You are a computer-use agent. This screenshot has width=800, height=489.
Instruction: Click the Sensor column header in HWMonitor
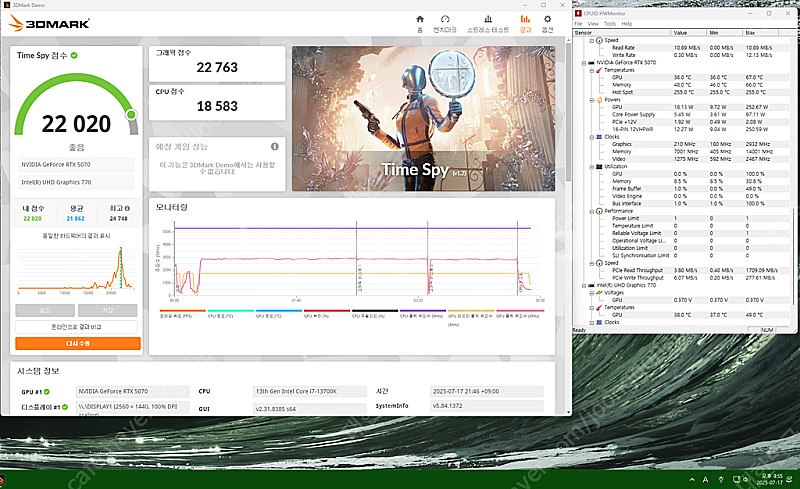click(x=621, y=33)
